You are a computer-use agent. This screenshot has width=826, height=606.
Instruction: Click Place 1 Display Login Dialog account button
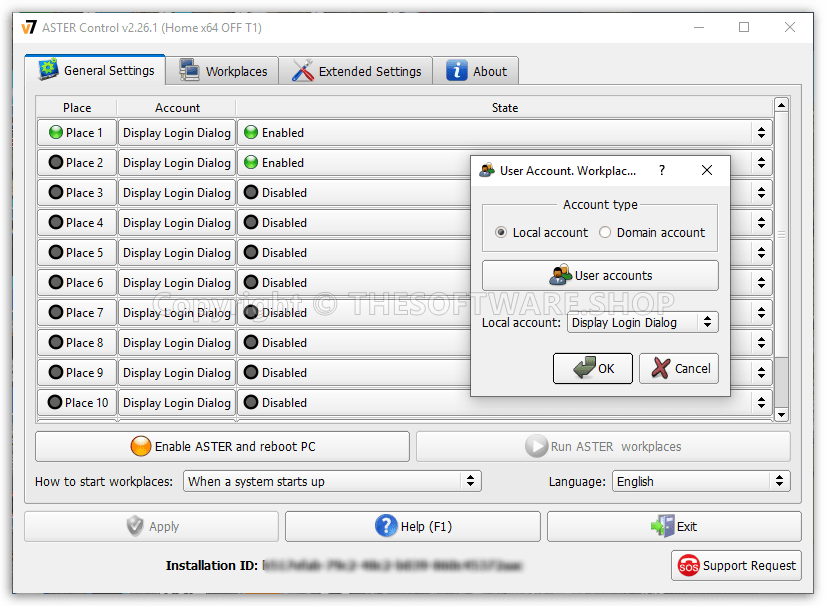coord(176,132)
